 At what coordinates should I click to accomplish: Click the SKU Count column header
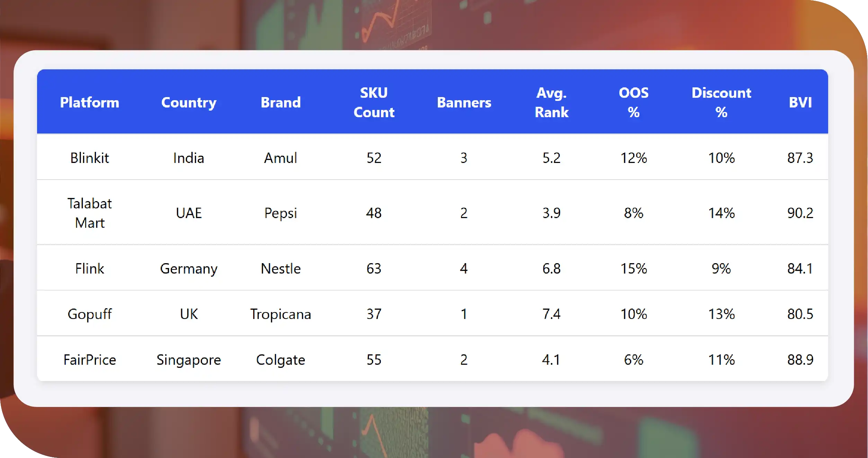point(374,103)
